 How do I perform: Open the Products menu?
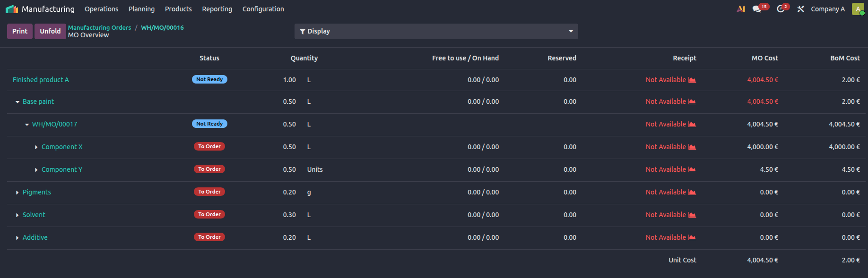pos(178,9)
